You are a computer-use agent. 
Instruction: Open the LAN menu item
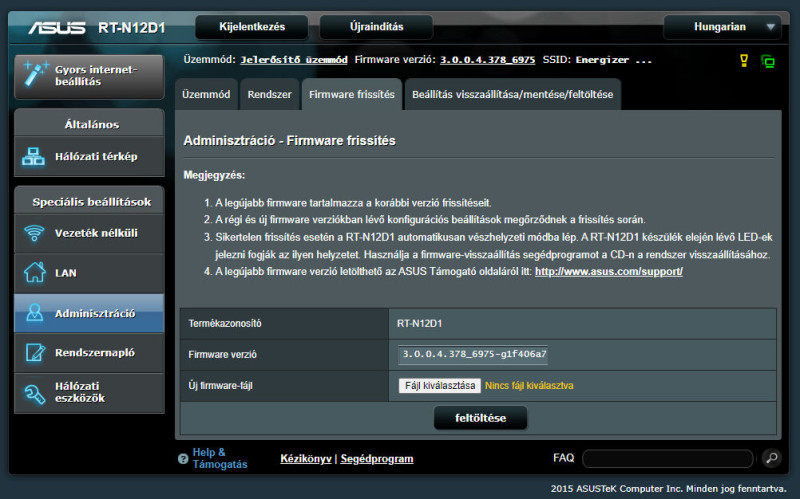(x=89, y=273)
